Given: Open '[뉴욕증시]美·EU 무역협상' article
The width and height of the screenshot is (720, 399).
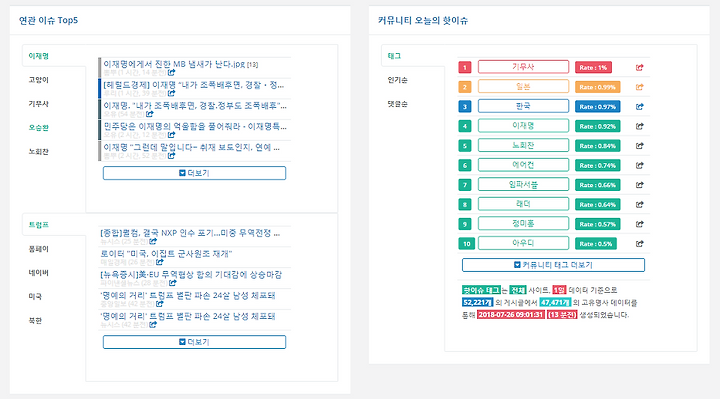Looking at the screenshot, I should coord(191,275).
